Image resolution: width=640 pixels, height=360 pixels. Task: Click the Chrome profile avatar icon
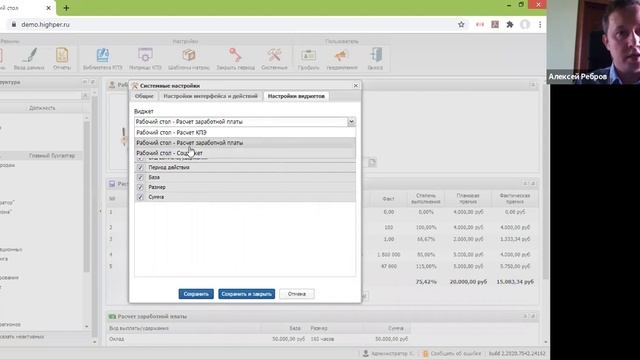point(525,24)
